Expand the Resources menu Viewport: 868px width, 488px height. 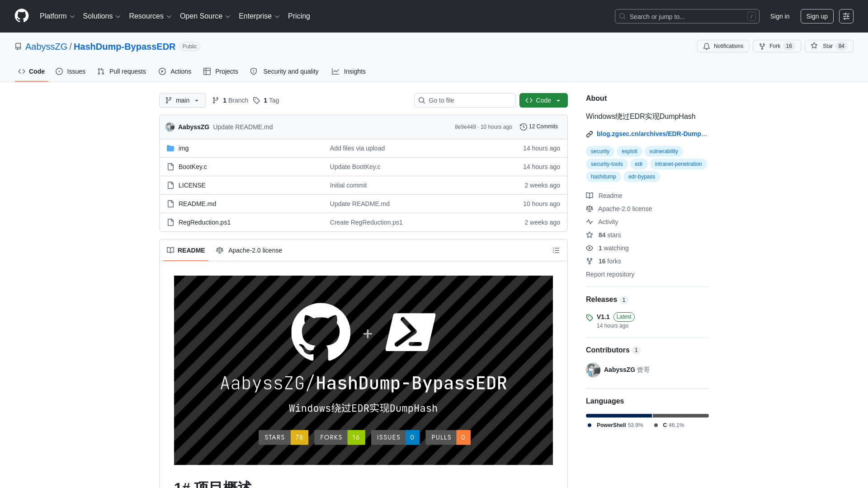pos(150,16)
